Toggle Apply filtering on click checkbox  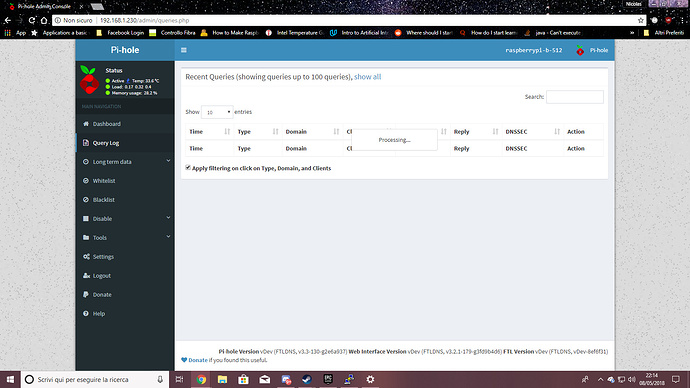[x=188, y=168]
